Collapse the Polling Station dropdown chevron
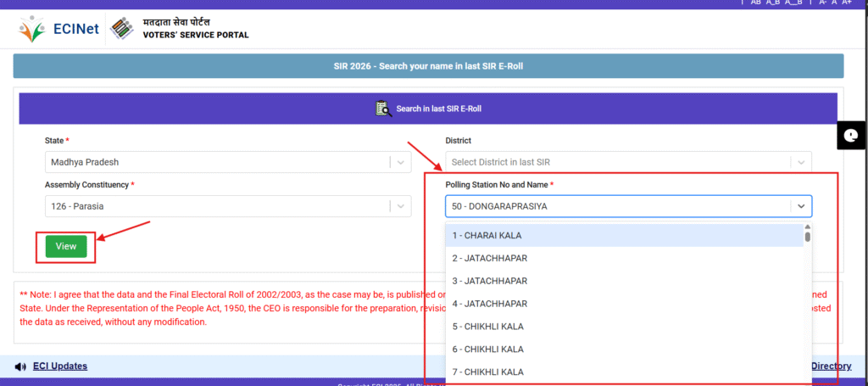The height and width of the screenshot is (386, 868). pos(799,205)
